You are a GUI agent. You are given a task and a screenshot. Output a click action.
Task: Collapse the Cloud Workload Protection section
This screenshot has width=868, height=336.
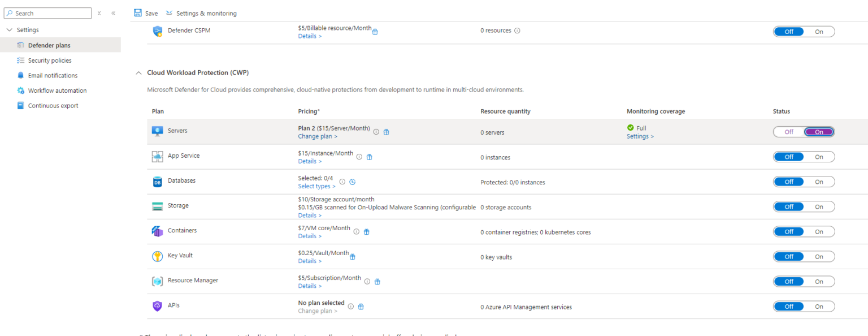click(138, 72)
